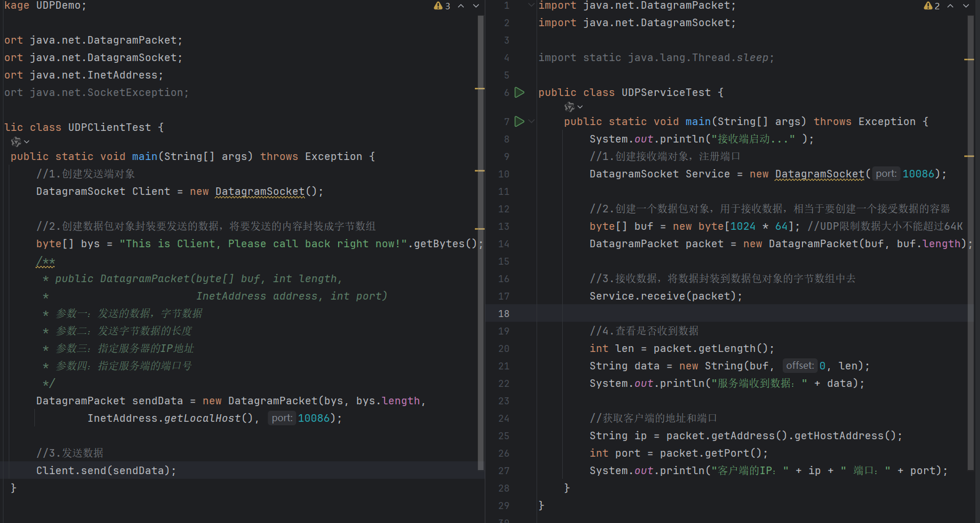980x523 pixels.
Task: Click the upper warning stripe marker in right editor
Action: click(969, 59)
